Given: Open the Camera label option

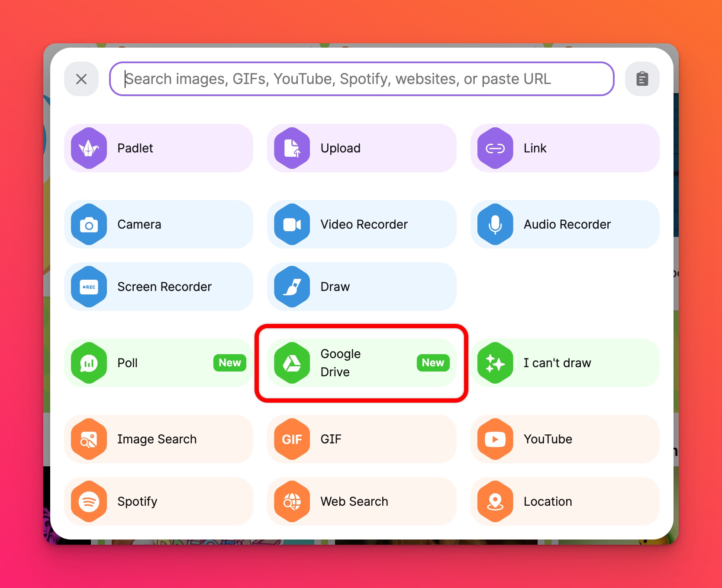Looking at the screenshot, I should (x=139, y=224).
